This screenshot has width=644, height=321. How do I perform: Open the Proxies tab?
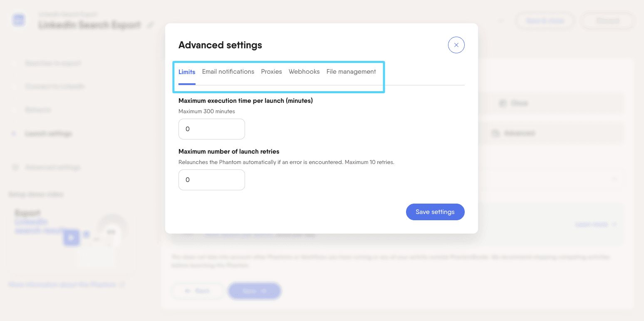click(271, 72)
